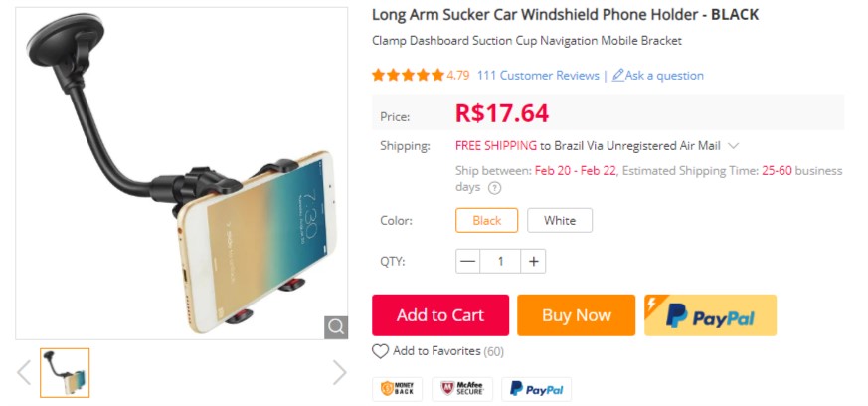Click the shipping time help question icon
This screenshot has width=868, height=406.
(494, 188)
